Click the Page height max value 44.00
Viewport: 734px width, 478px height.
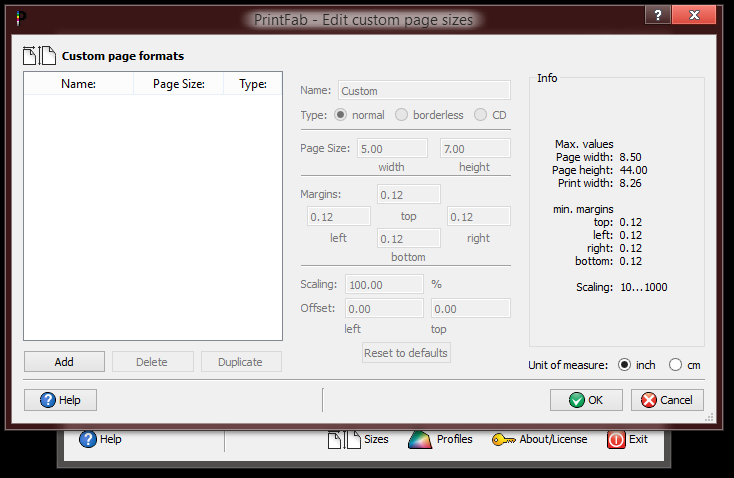[633, 170]
